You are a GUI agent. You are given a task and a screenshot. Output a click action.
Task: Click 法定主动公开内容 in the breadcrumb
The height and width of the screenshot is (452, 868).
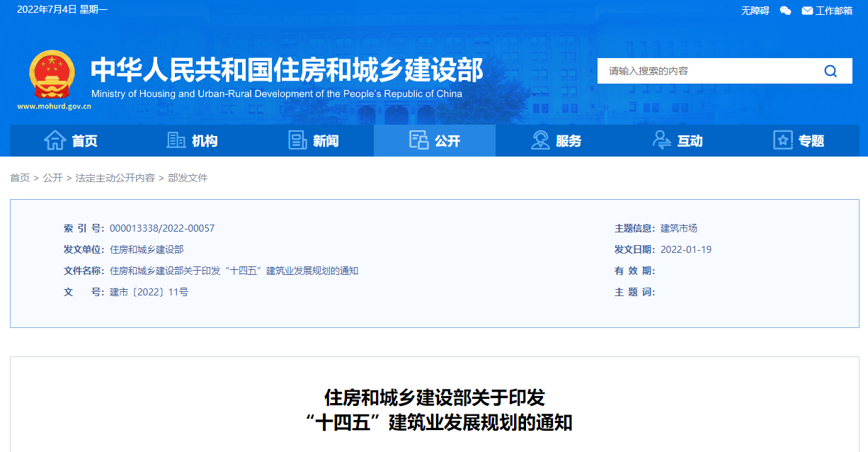(x=115, y=178)
